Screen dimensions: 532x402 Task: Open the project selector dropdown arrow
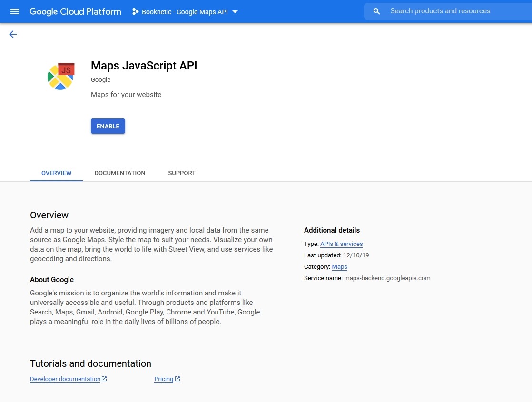235,12
